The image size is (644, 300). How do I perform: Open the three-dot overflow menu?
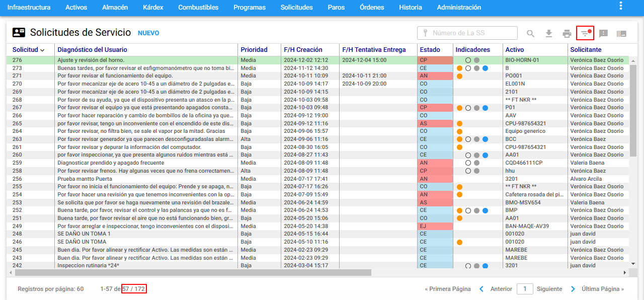[x=621, y=6]
